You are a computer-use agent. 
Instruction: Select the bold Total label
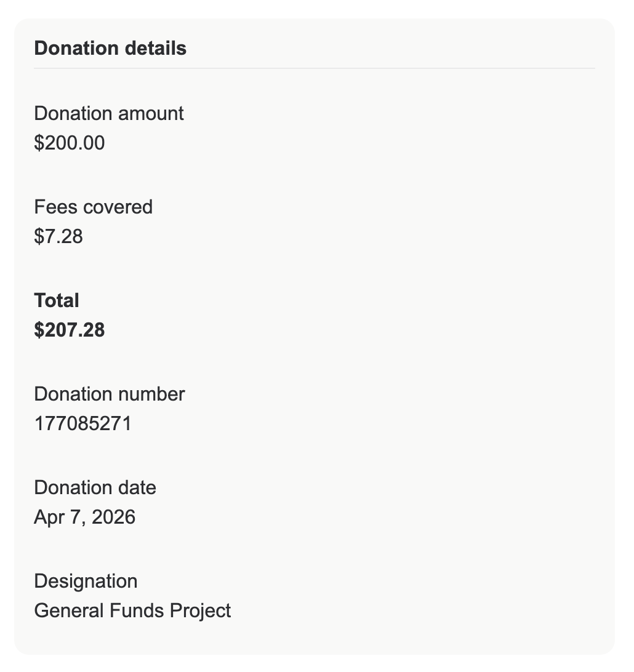[x=57, y=300]
